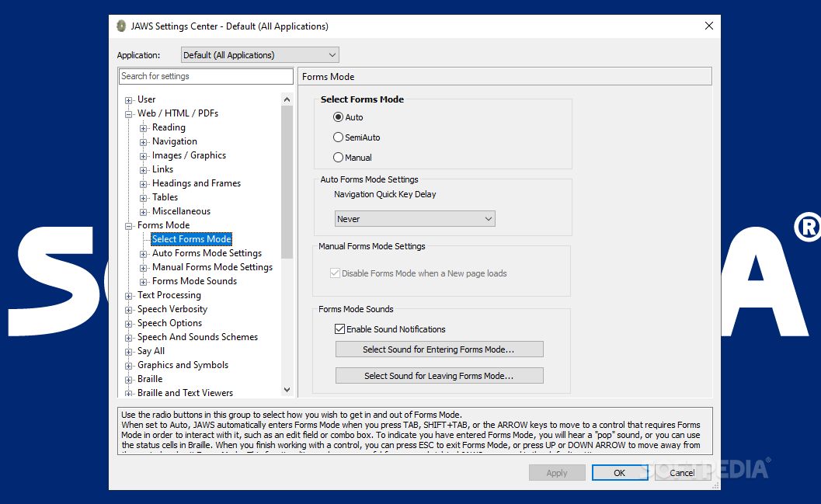Expand the User tree node
The width and height of the screenshot is (821, 504).
coord(128,100)
